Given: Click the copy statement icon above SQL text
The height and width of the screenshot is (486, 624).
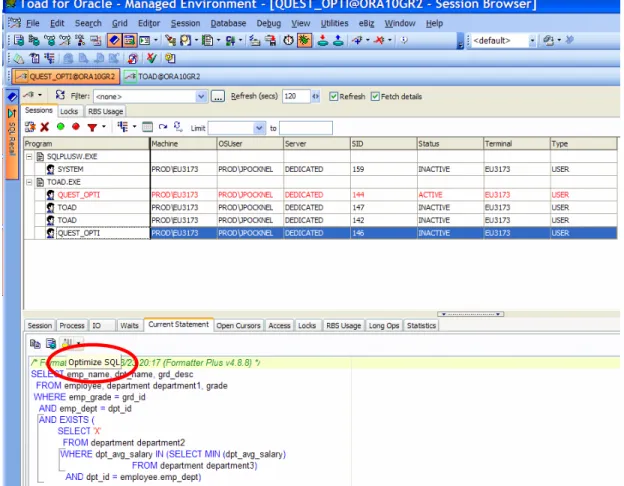Looking at the screenshot, I should (x=35, y=343).
